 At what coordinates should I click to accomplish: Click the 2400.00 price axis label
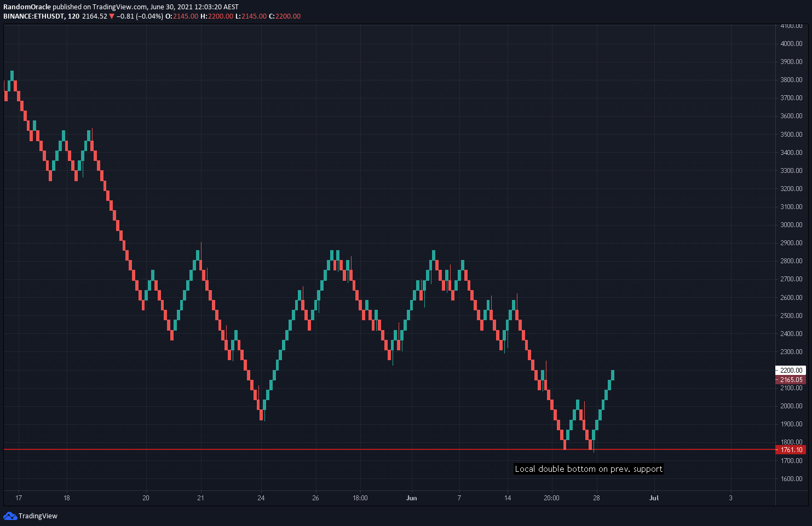click(791, 334)
